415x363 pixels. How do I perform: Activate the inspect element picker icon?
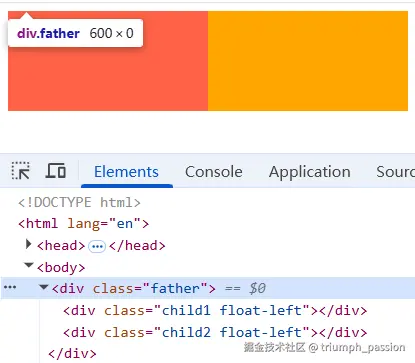point(21,171)
